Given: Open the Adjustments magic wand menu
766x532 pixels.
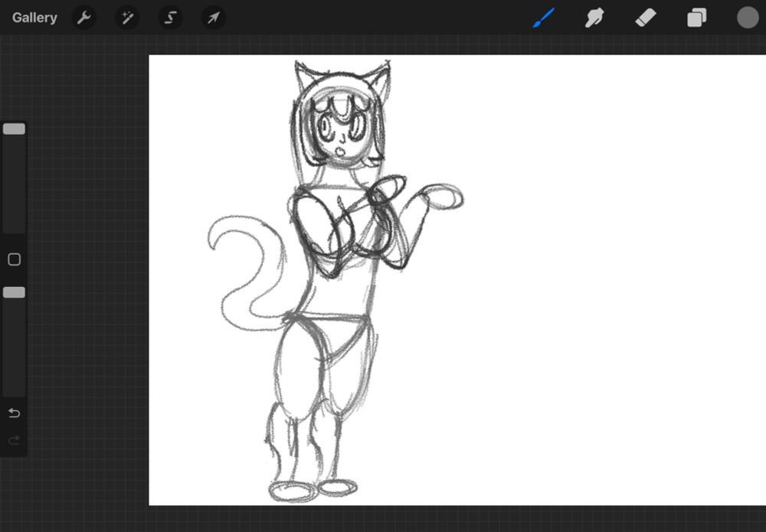Looking at the screenshot, I should 127,18.
